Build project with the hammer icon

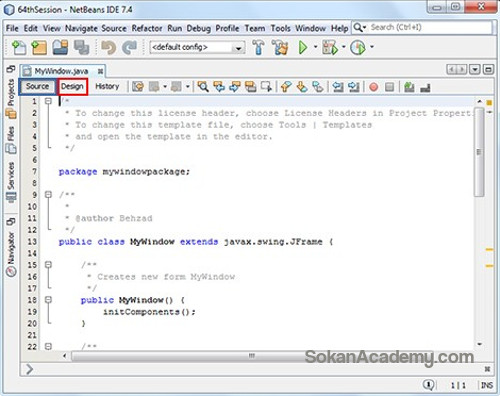pos(258,47)
